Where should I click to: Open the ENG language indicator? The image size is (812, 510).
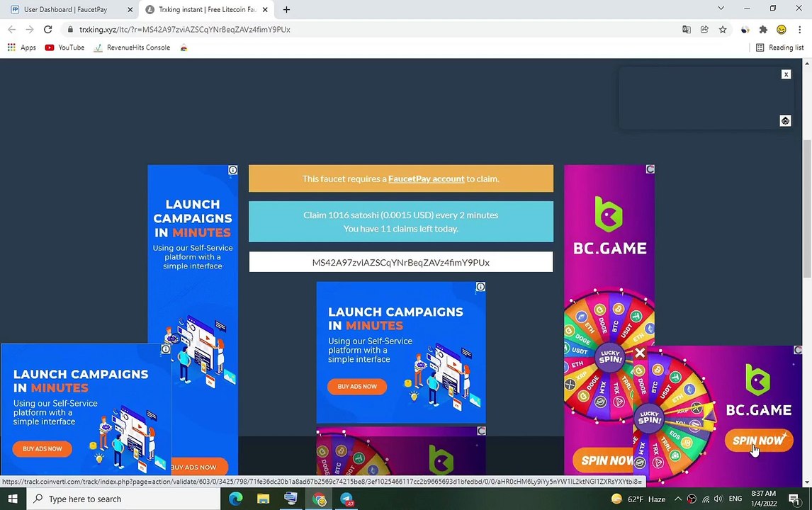pos(735,499)
